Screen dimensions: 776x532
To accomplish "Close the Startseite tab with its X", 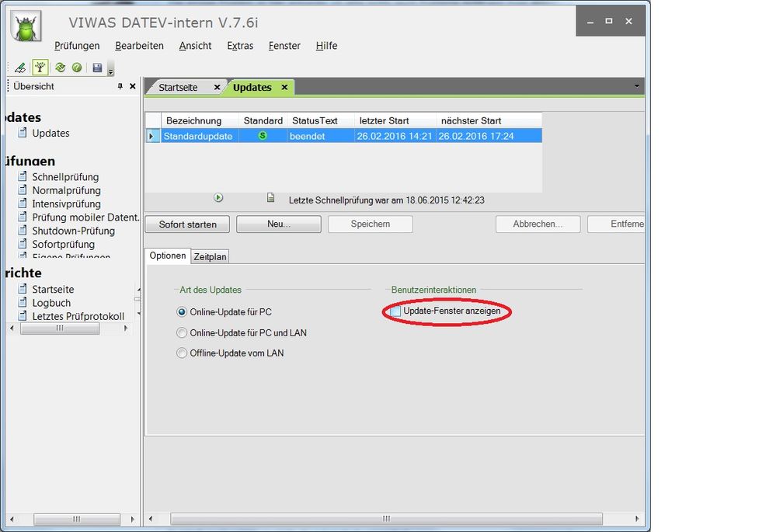I will point(217,87).
